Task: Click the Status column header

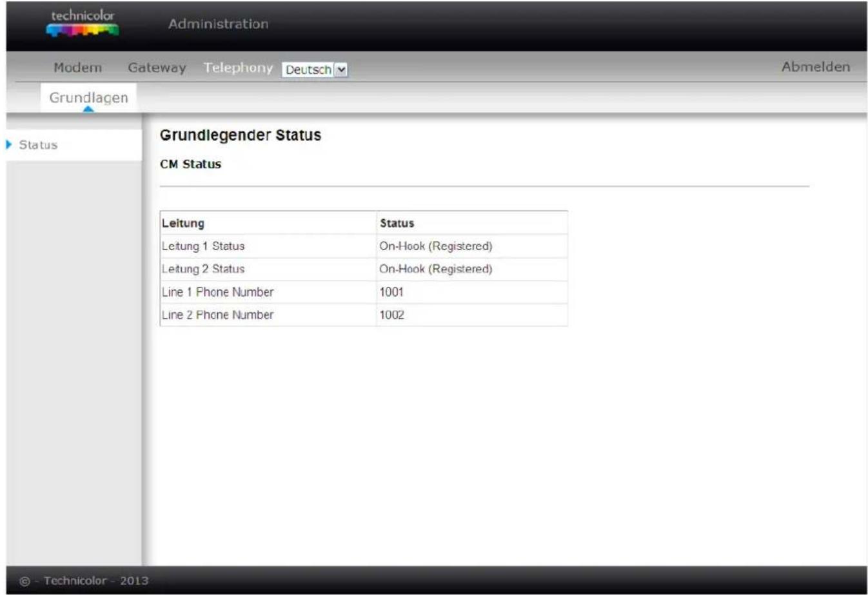Action: point(472,223)
